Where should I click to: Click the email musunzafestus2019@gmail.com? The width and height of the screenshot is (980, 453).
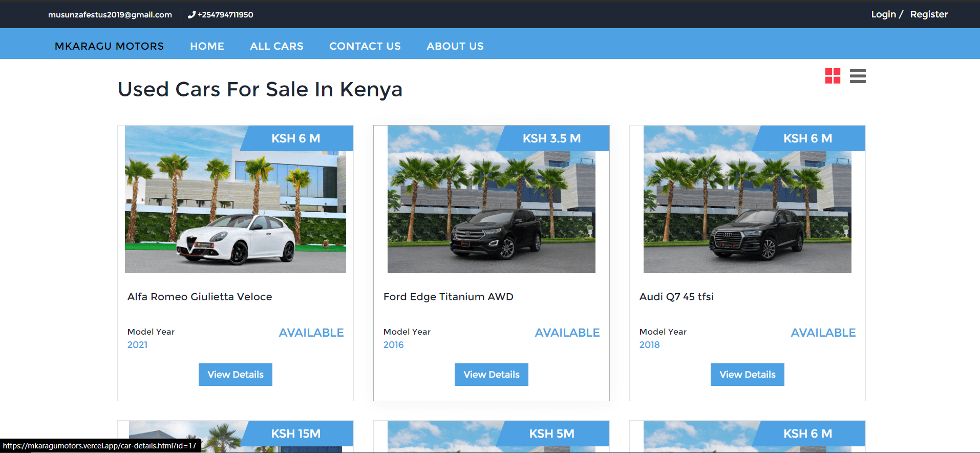pos(110,15)
